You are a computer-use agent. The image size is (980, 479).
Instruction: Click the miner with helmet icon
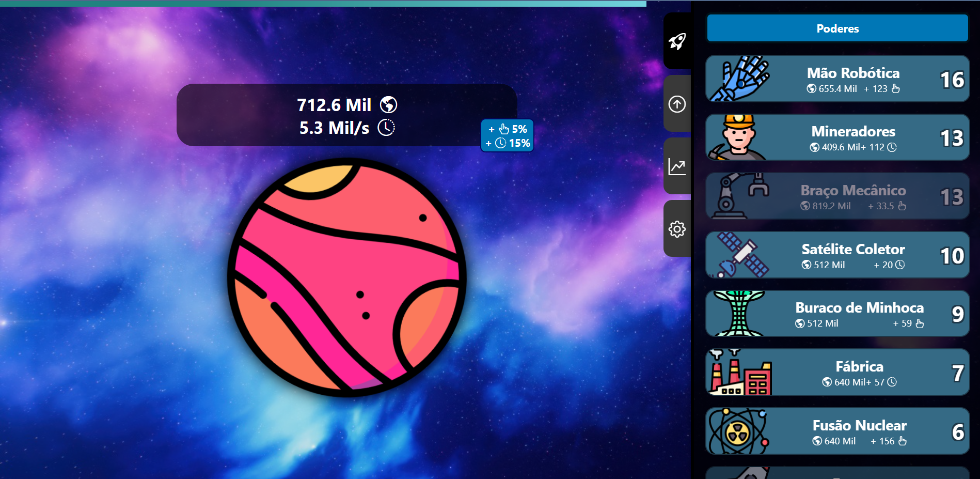click(x=738, y=137)
